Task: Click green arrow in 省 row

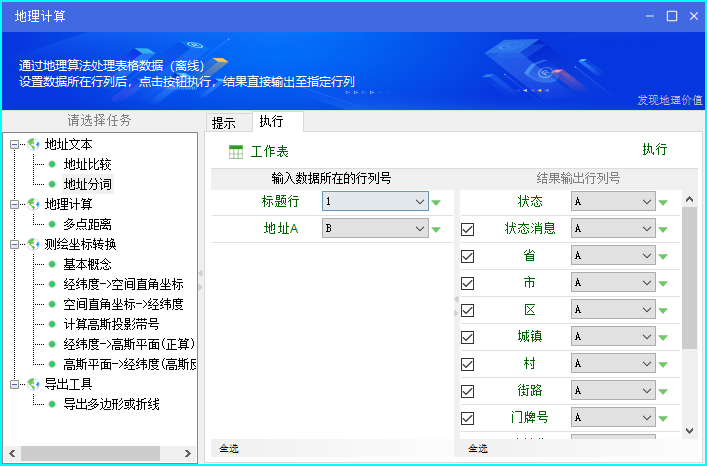Action: point(663,256)
